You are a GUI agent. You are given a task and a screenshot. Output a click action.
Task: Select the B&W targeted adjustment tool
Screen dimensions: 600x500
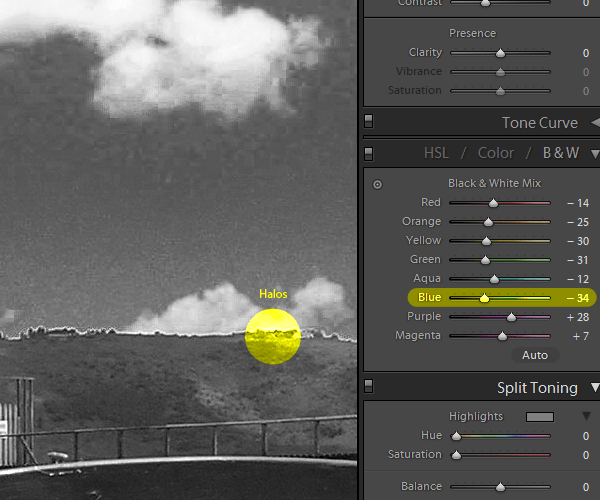click(x=377, y=184)
